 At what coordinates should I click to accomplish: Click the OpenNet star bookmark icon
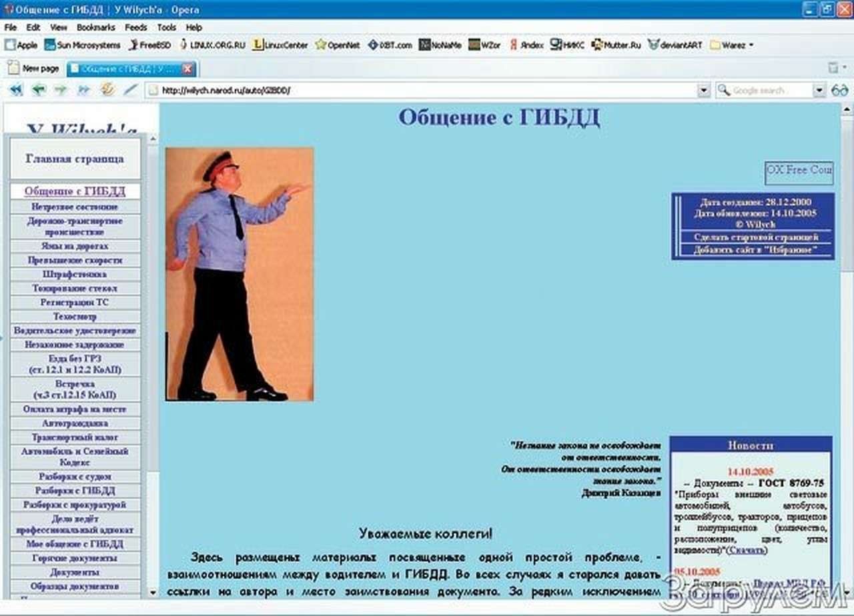coord(320,45)
